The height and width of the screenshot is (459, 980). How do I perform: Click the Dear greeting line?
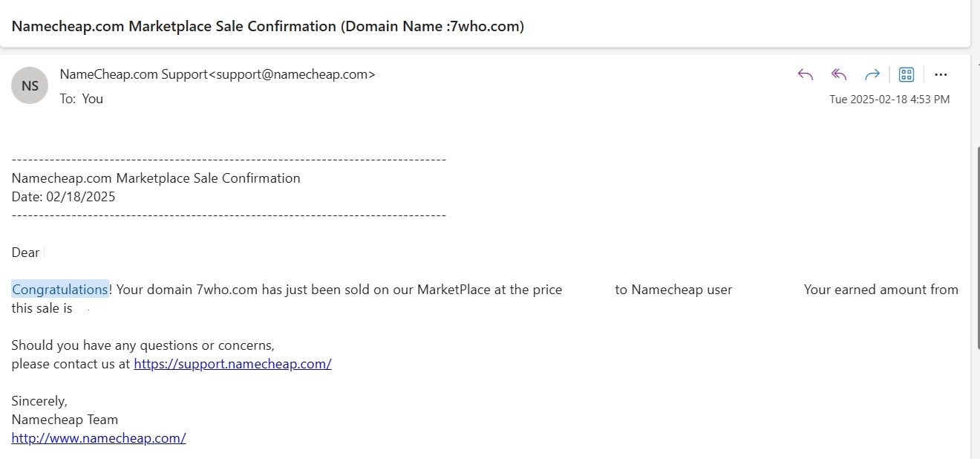25,253
